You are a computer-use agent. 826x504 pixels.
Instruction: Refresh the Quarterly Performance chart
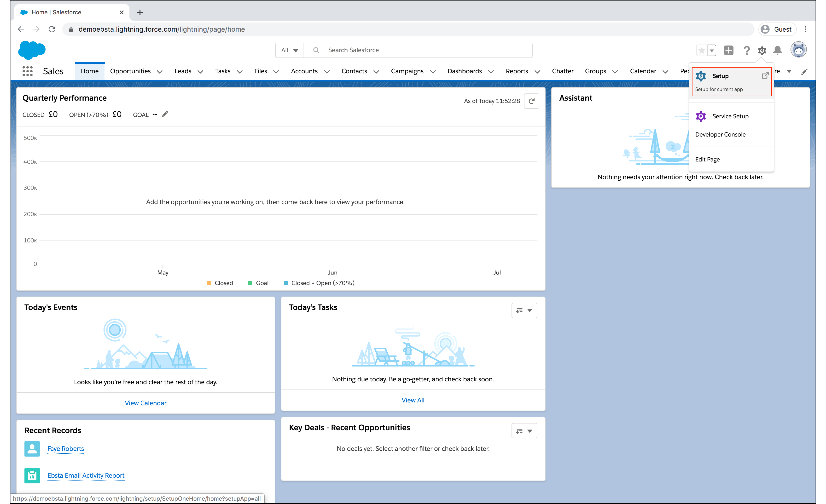(x=531, y=101)
